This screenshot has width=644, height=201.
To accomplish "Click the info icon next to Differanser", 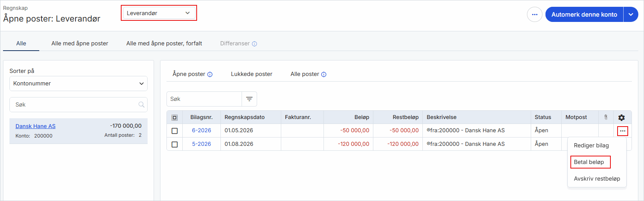I will (x=254, y=44).
